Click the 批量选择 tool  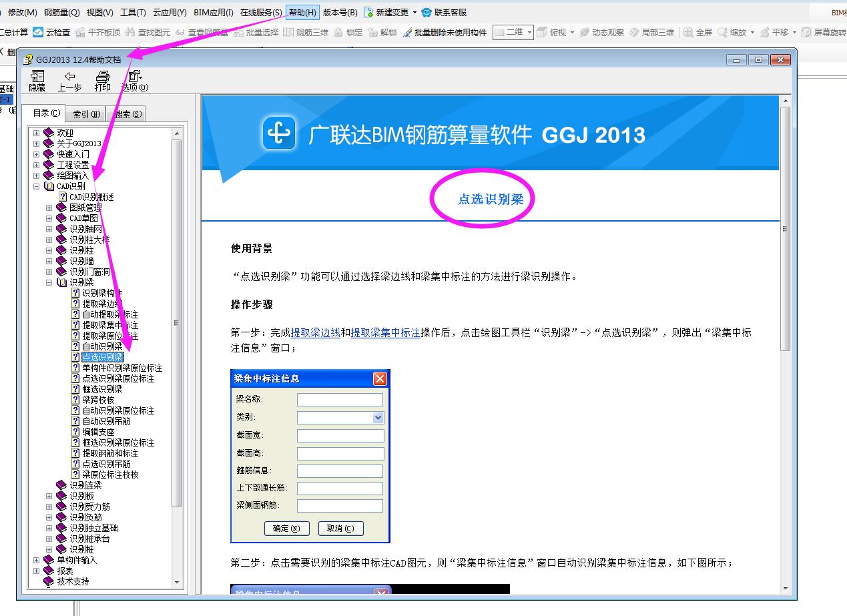click(x=256, y=32)
